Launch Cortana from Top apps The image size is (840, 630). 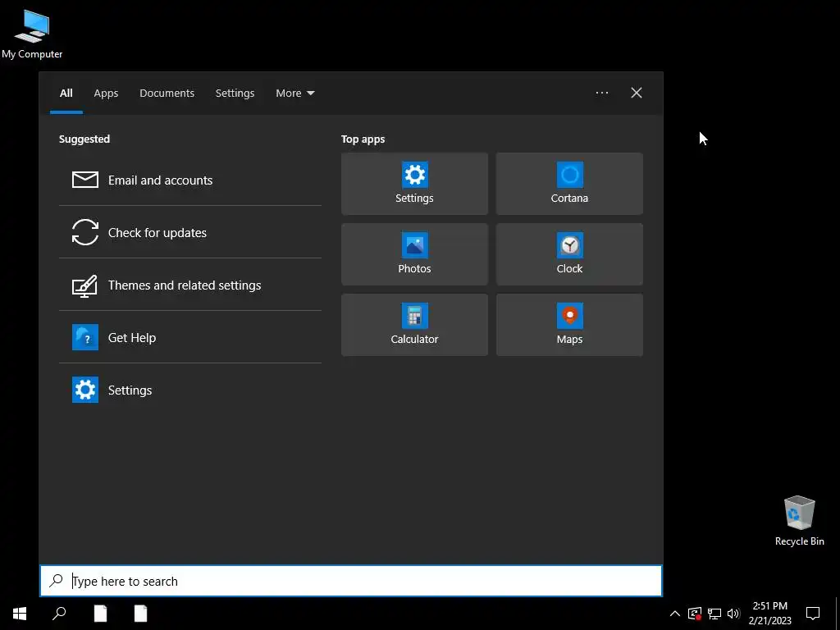point(569,184)
